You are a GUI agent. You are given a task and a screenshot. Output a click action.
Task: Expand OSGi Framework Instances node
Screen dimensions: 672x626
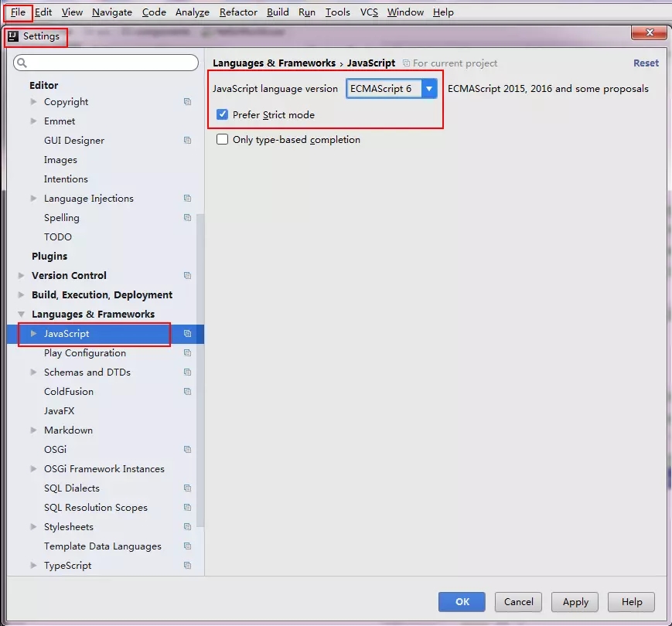[33, 468]
